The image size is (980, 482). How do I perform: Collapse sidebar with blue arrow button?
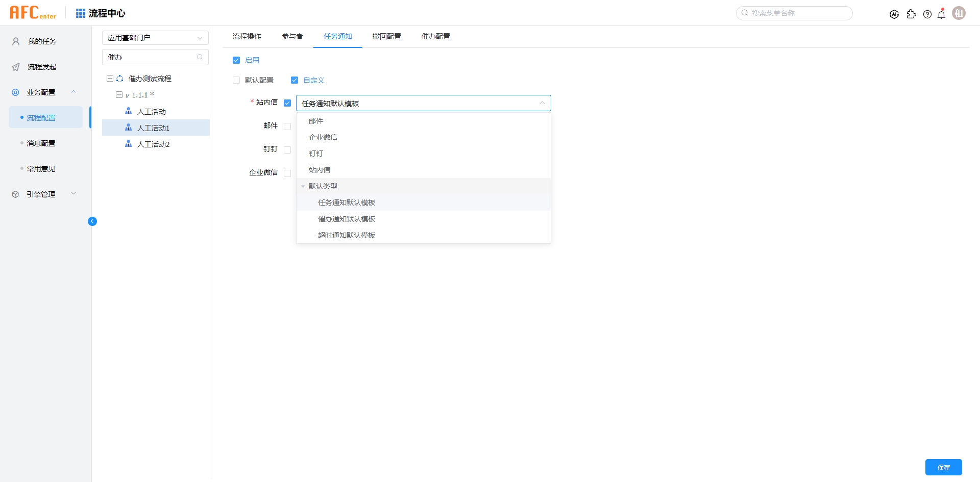point(92,221)
